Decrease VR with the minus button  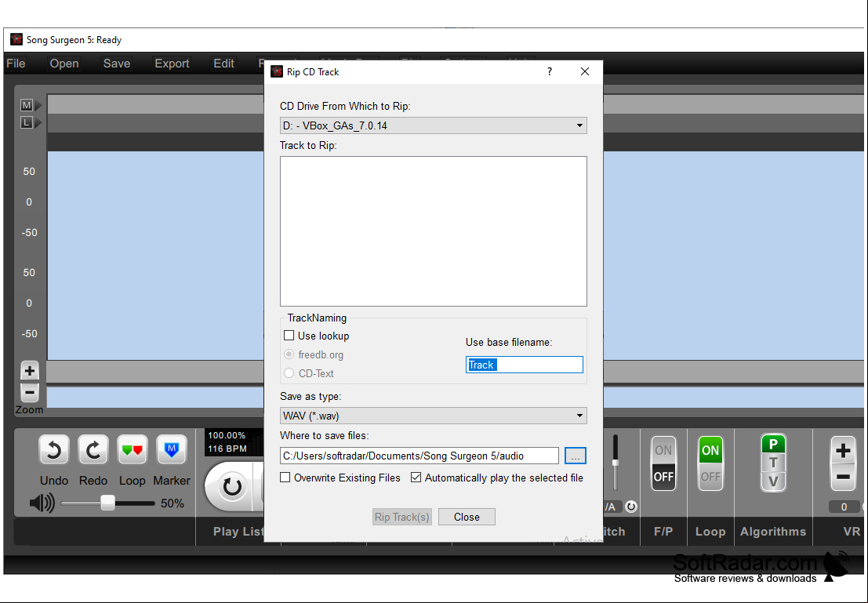pos(843,477)
